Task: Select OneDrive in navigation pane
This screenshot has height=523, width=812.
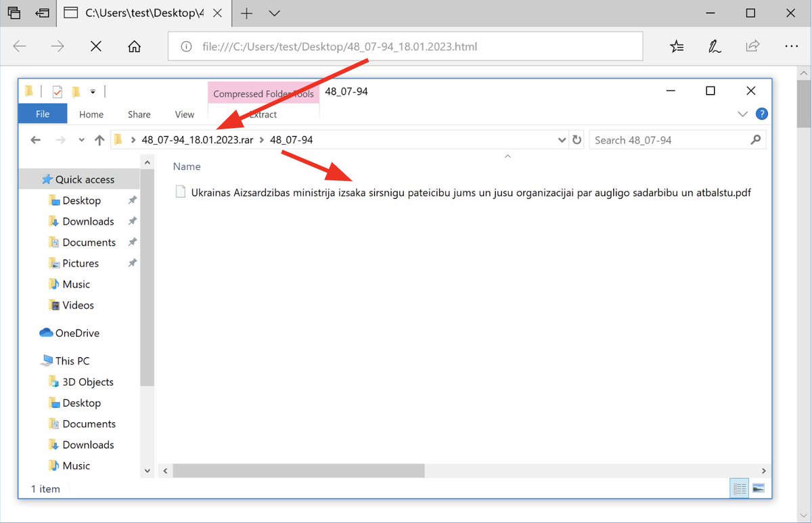Action: [70, 333]
